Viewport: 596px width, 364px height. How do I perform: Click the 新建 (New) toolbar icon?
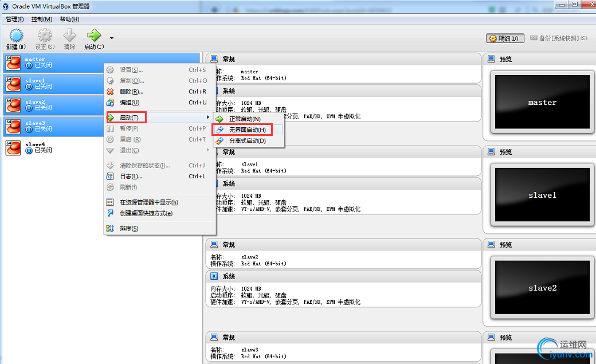point(16,36)
